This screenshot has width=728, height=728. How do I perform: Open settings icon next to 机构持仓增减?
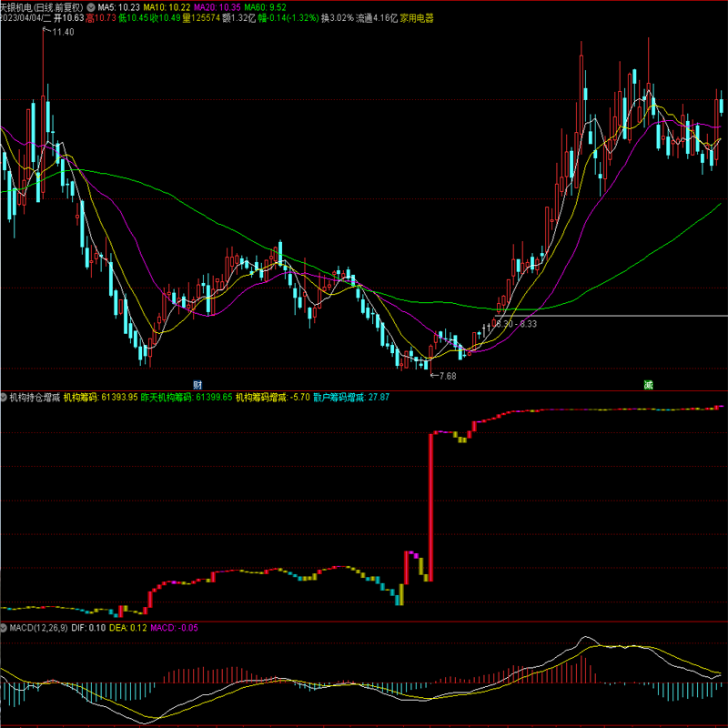click(4, 398)
